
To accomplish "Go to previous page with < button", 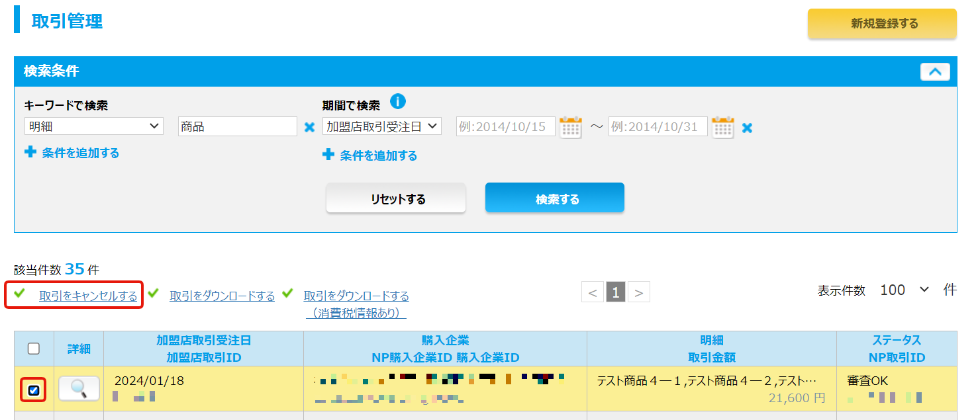I will (x=593, y=292).
